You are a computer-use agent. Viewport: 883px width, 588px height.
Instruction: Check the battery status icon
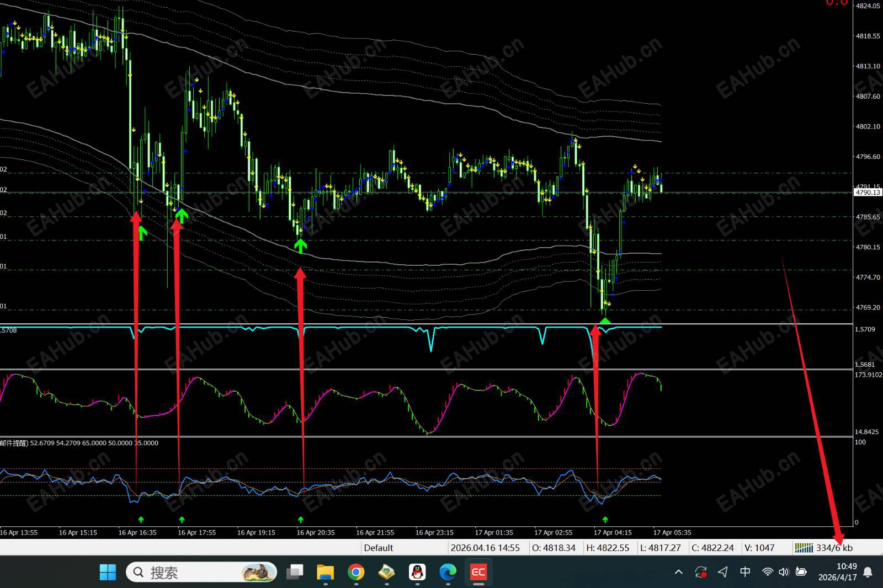(x=801, y=572)
